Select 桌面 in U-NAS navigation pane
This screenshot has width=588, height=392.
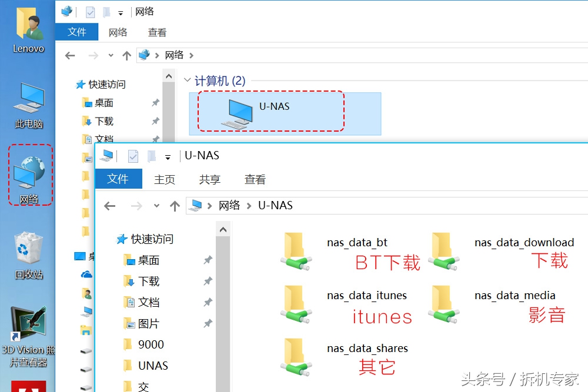[x=141, y=260]
